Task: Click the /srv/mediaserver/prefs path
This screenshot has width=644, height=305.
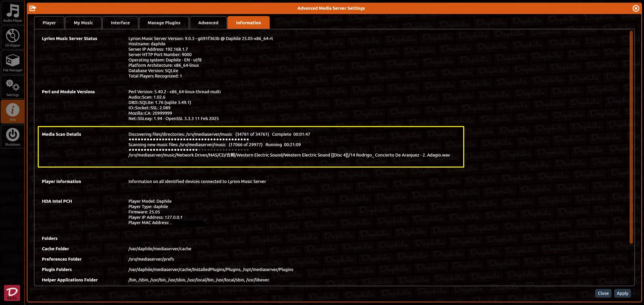Action: [x=151, y=259]
